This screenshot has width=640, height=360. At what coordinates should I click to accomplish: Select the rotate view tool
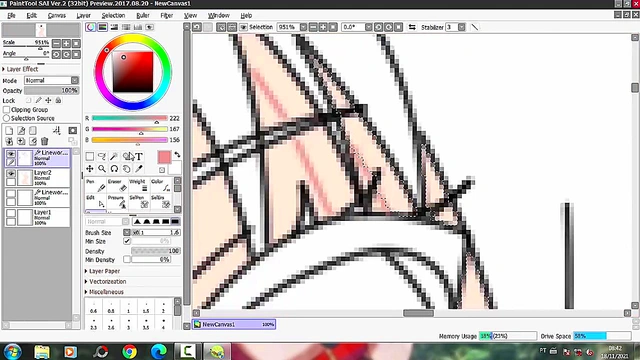click(x=114, y=169)
